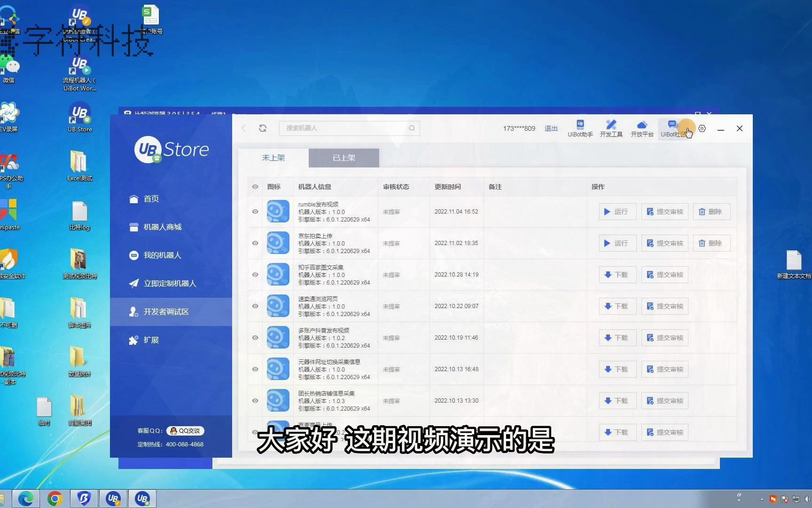Switch to the 未上架 tab

(273, 158)
